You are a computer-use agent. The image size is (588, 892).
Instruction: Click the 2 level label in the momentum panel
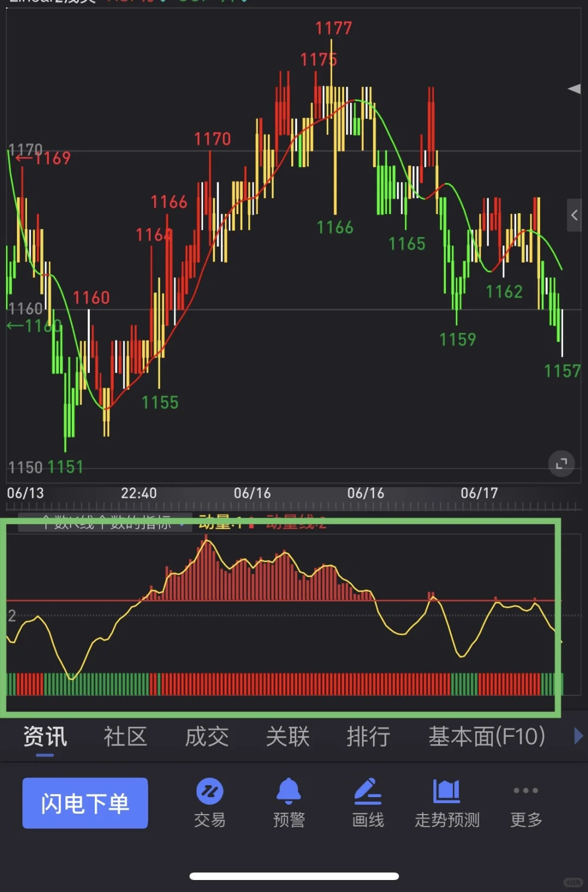pos(12,616)
